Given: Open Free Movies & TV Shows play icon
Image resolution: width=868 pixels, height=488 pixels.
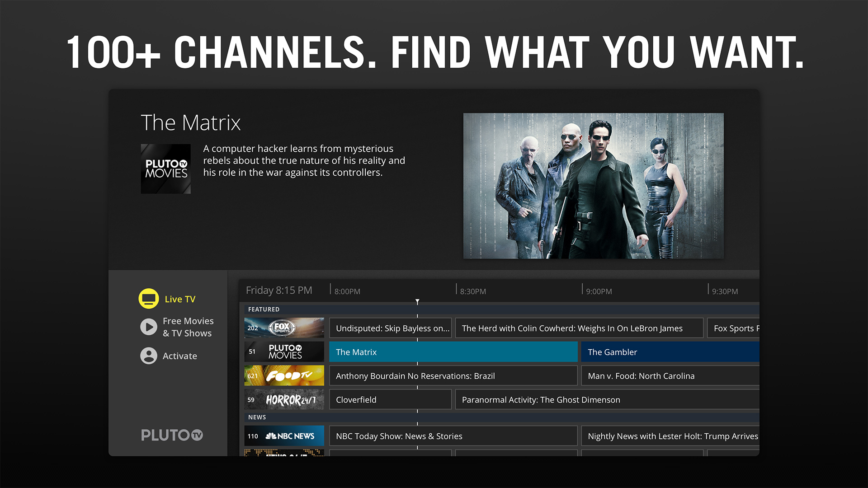Looking at the screenshot, I should [x=148, y=327].
